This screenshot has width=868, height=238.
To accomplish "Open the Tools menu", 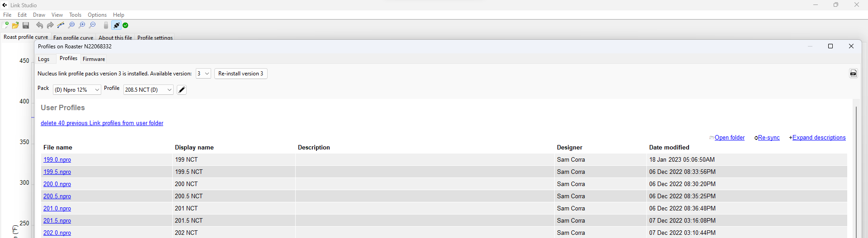I will pos(75,15).
